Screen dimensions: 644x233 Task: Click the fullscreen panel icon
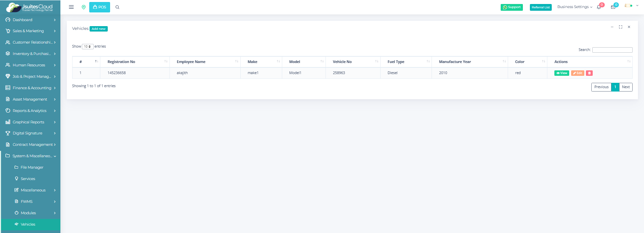621,27
